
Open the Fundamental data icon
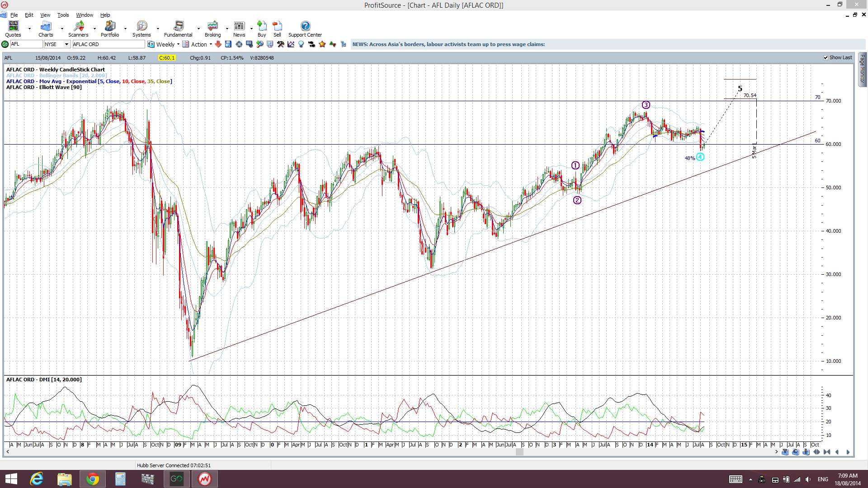[178, 28]
